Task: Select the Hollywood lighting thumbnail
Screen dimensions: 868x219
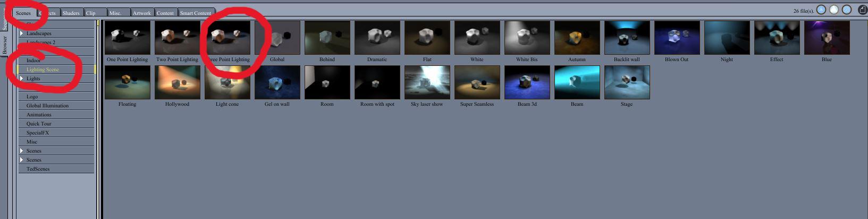Action: (x=177, y=82)
